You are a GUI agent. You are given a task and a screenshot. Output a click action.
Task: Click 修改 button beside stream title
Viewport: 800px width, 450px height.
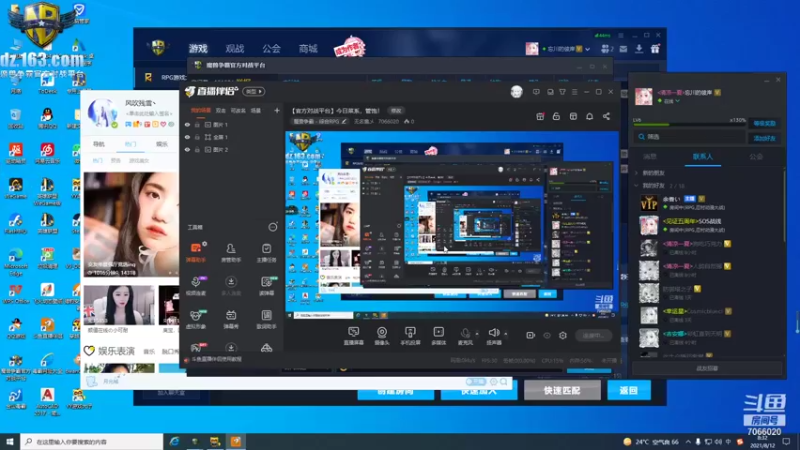coord(396,111)
